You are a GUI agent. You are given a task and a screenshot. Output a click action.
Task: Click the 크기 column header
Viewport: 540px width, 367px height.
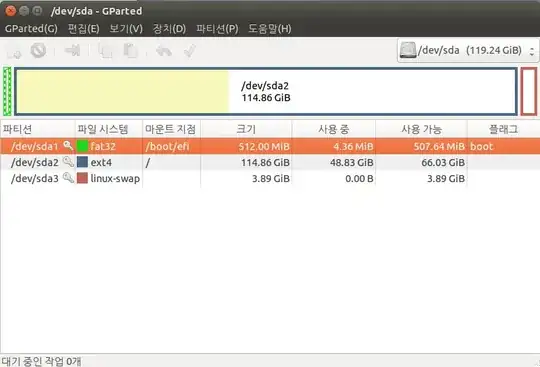click(x=246, y=129)
